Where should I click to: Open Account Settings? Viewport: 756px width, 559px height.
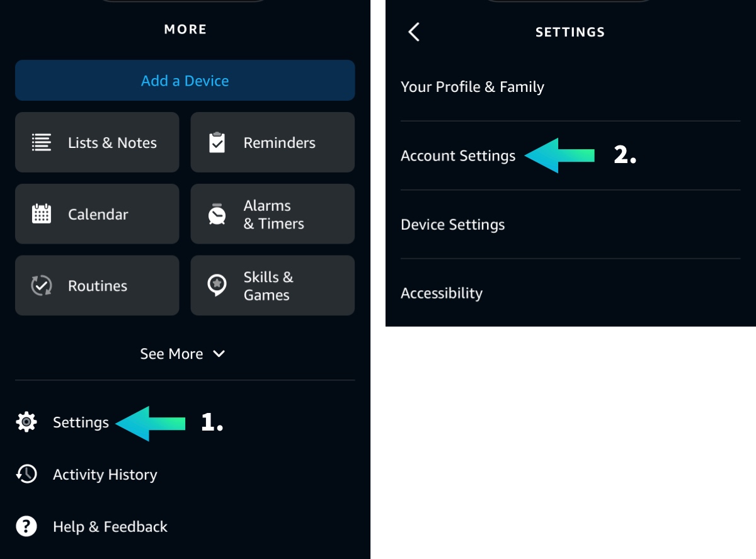pyautogui.click(x=458, y=155)
